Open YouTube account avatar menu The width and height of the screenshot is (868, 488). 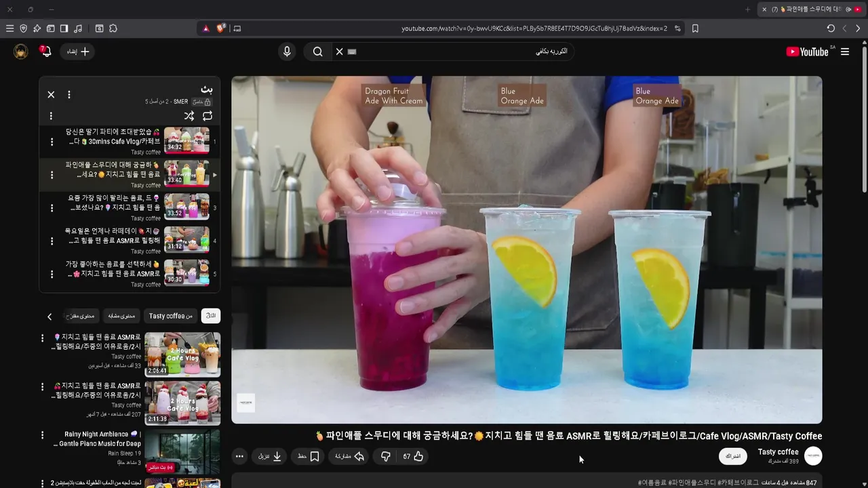(21, 52)
